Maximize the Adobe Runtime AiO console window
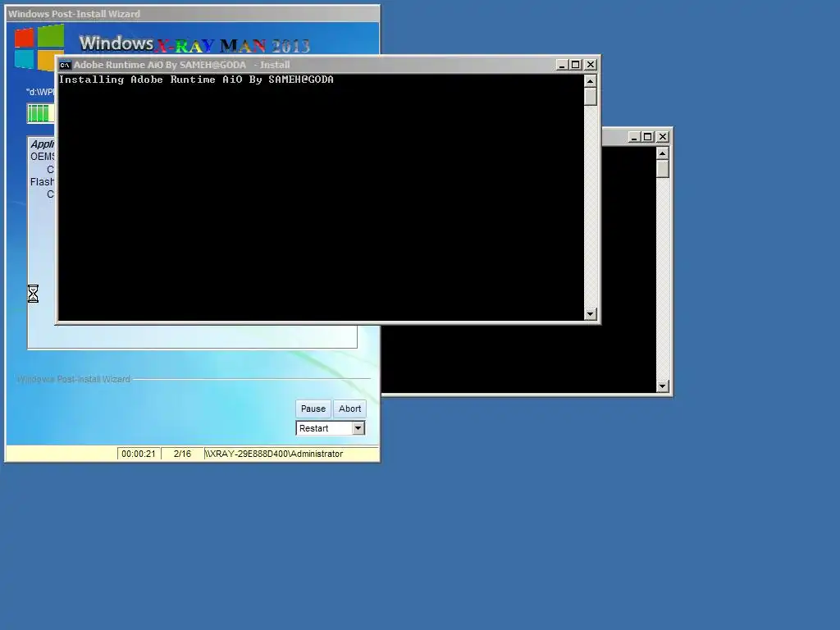 575,65
